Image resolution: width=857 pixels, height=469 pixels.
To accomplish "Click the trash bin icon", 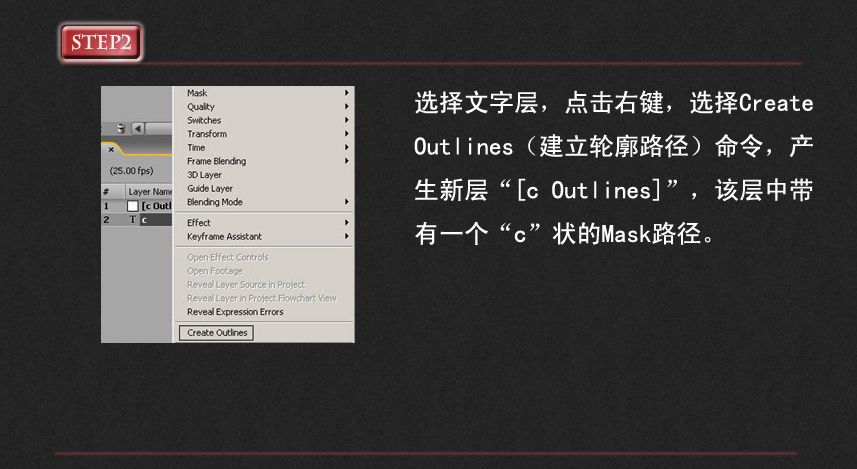I will [121, 128].
